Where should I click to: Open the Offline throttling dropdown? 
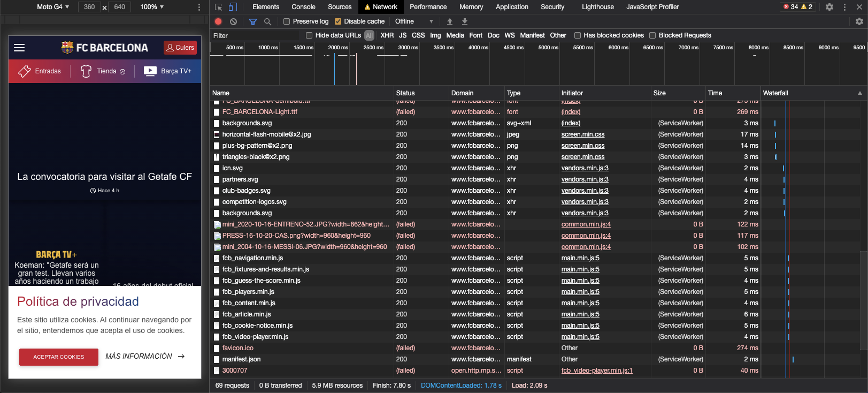click(414, 21)
